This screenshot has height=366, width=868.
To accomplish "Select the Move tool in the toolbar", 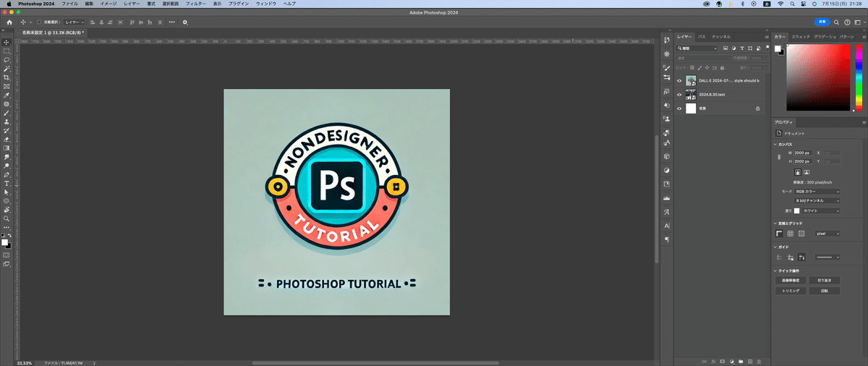I will click(x=7, y=42).
